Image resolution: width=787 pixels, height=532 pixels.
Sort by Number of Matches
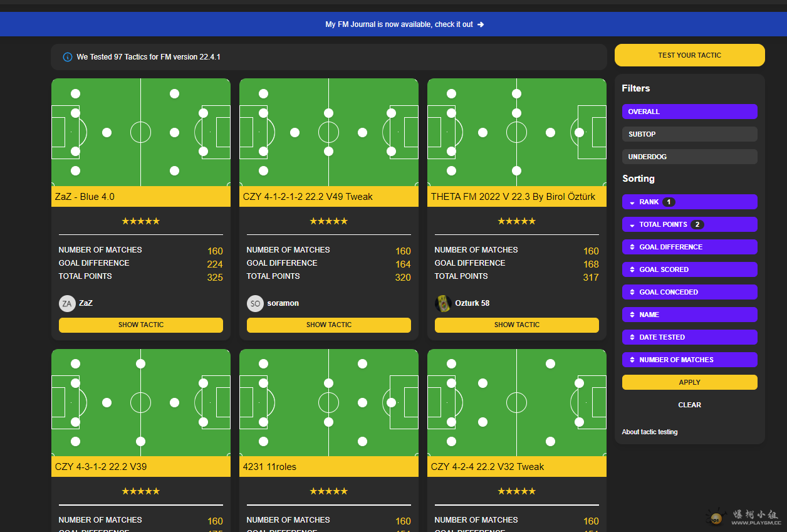pos(689,360)
